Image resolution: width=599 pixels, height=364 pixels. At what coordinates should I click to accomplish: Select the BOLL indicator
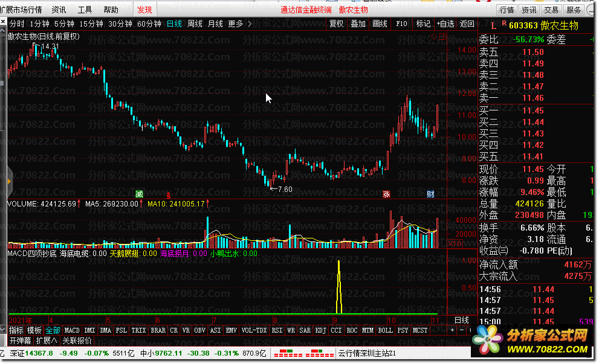[x=385, y=330]
